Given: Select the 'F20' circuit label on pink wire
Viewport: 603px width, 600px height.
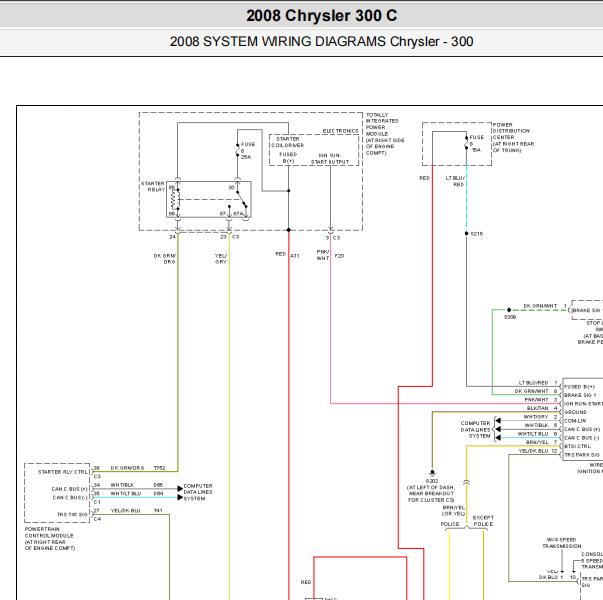Looking at the screenshot, I should pyautogui.click(x=339, y=256).
